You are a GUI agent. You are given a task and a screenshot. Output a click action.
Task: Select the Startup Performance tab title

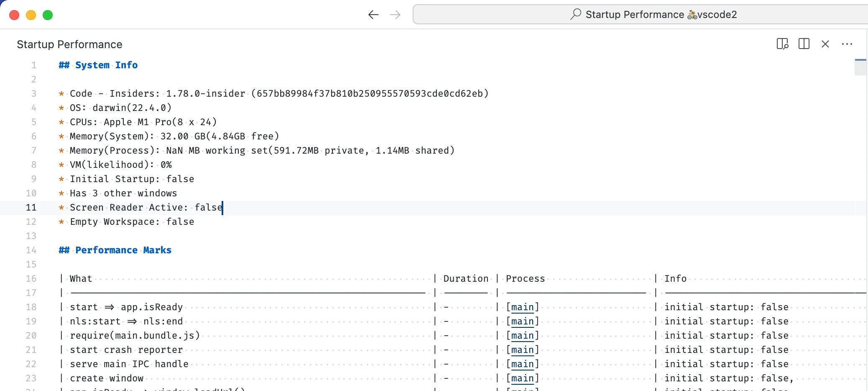pos(70,44)
